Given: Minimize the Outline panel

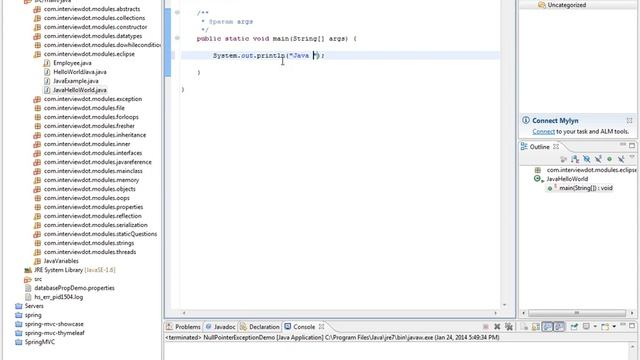Looking at the screenshot, I should 623,144.
